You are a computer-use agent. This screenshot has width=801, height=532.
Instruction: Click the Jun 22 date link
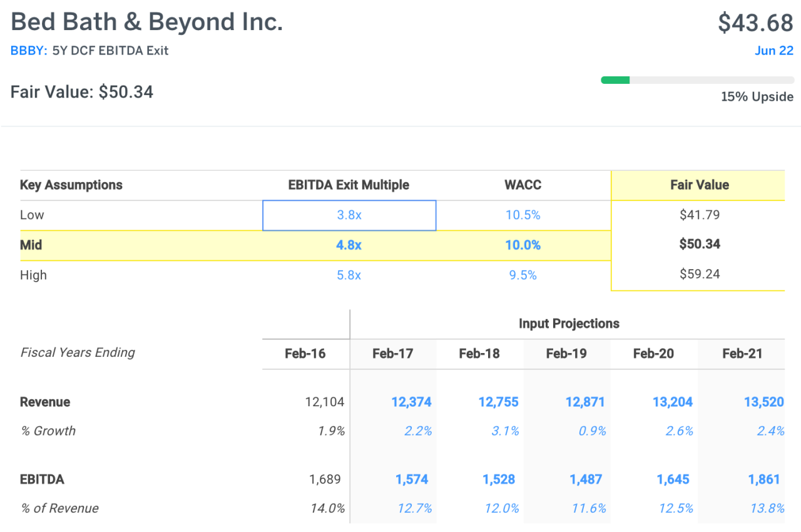coord(774,51)
